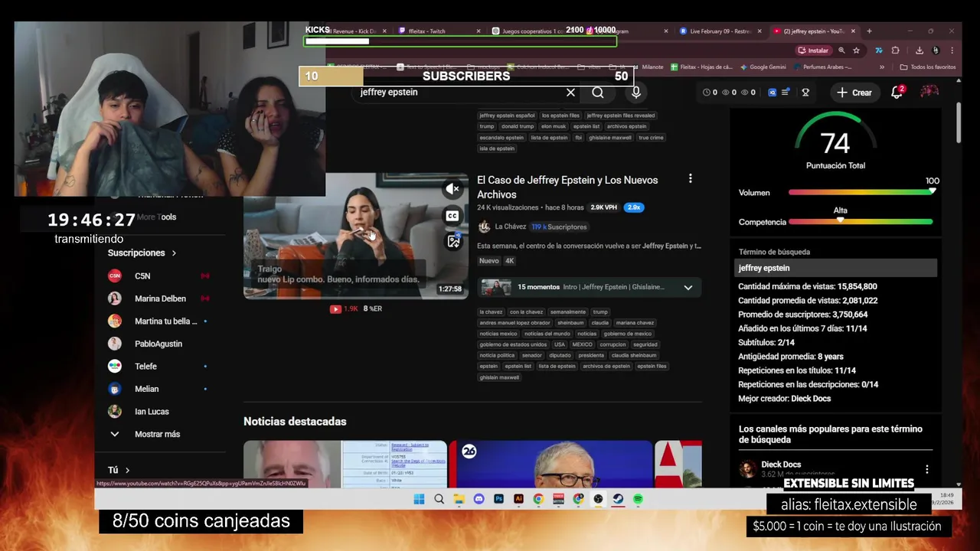The height and width of the screenshot is (551, 980).
Task: Open the Marina Delben subscription
Action: (158, 298)
